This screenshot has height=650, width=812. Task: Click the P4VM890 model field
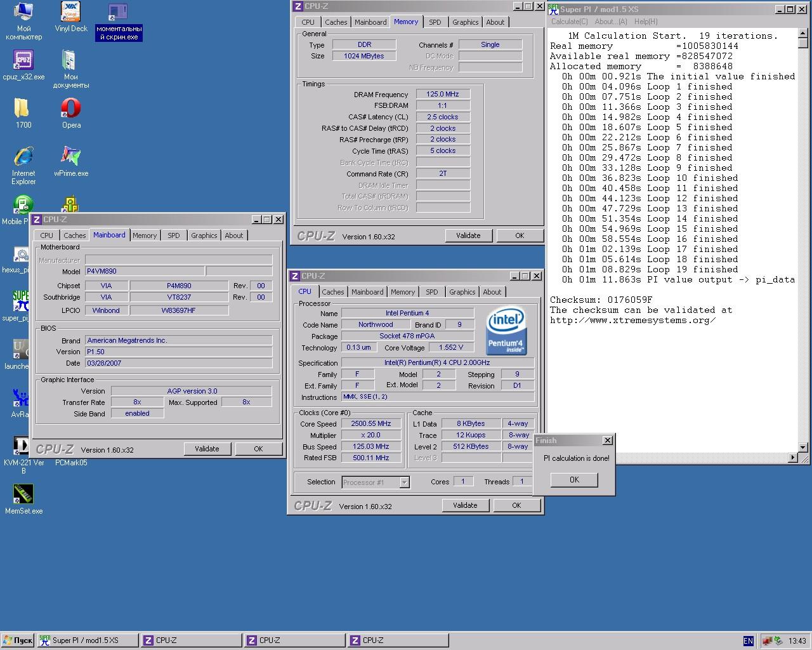(145, 271)
